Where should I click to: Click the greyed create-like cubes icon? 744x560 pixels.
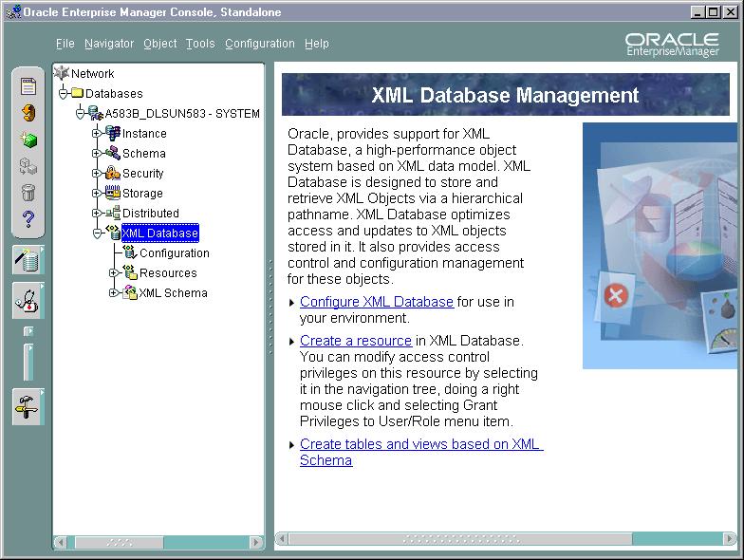(28, 167)
